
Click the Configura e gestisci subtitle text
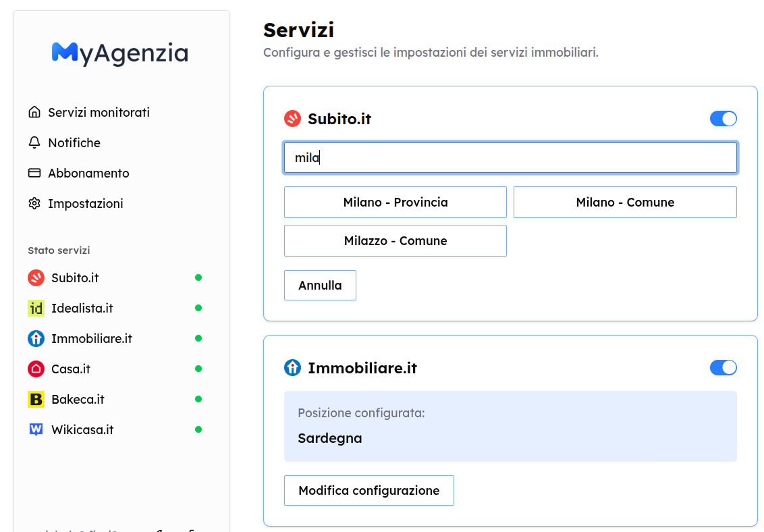(431, 52)
